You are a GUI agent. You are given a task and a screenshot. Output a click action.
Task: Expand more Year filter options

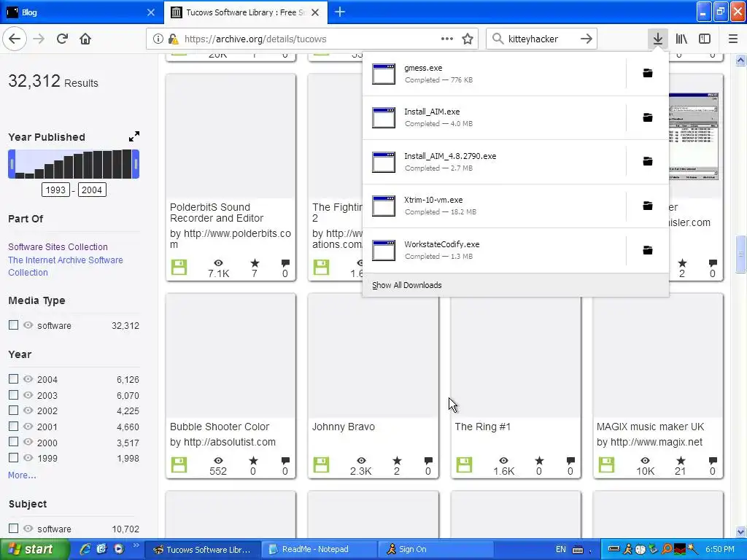click(x=22, y=475)
